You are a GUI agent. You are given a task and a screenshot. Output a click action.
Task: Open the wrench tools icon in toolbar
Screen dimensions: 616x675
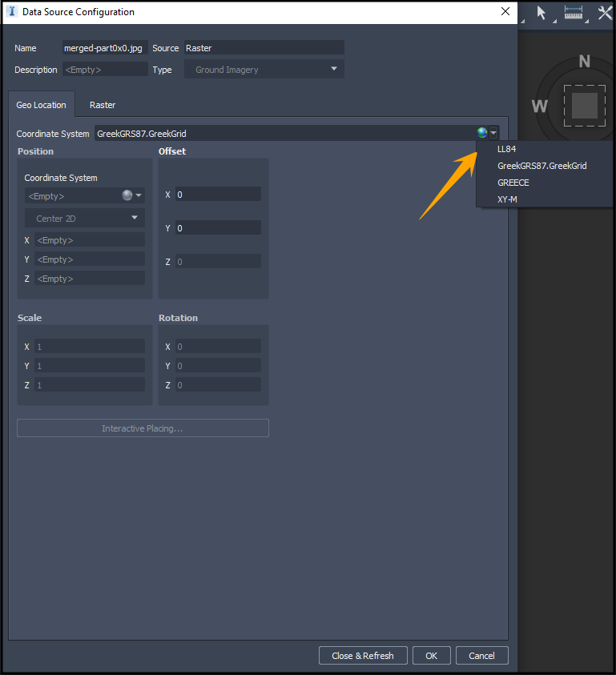point(606,13)
